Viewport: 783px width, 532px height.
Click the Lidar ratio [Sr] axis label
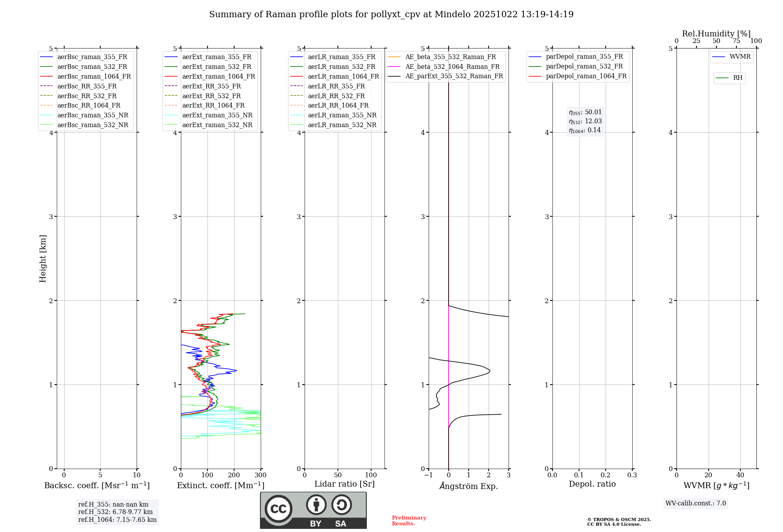tap(344, 484)
